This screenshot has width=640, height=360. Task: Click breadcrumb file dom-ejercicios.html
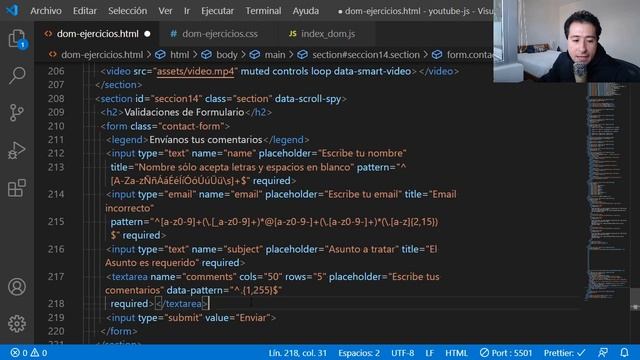pos(102,55)
